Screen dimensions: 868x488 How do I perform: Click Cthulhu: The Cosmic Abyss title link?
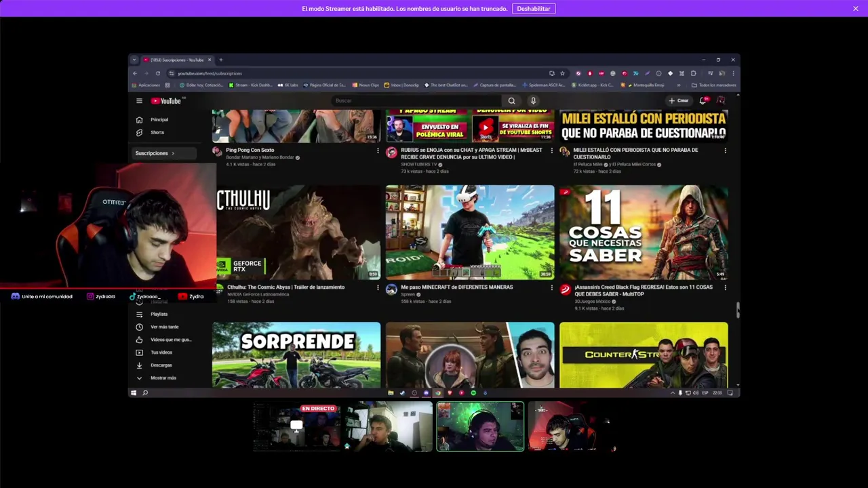(x=286, y=287)
